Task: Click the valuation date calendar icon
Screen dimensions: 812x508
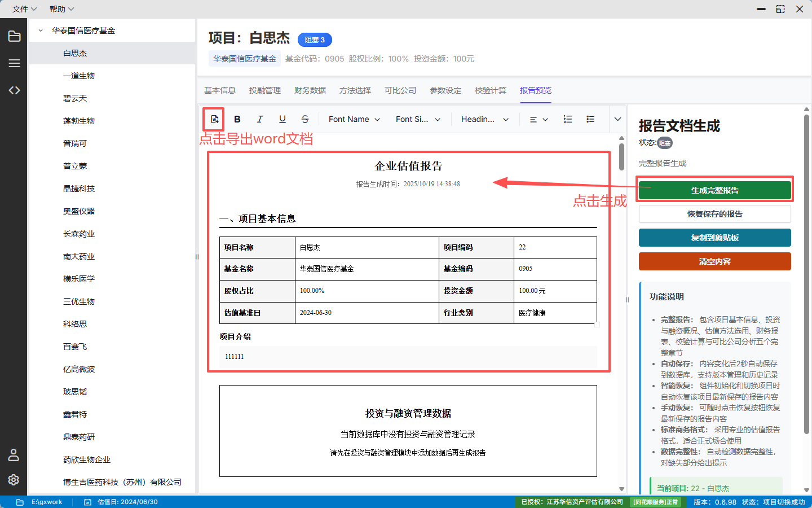Action: pos(87,502)
